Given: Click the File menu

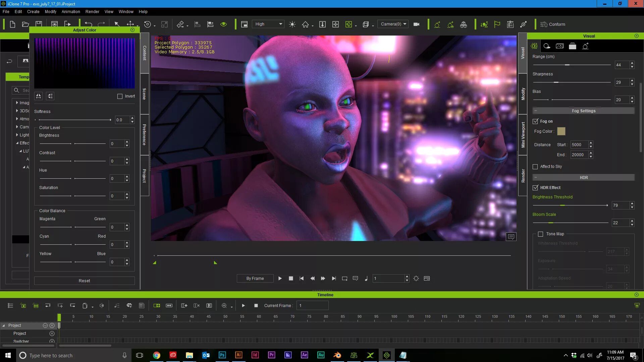Looking at the screenshot, I should click(6, 11).
